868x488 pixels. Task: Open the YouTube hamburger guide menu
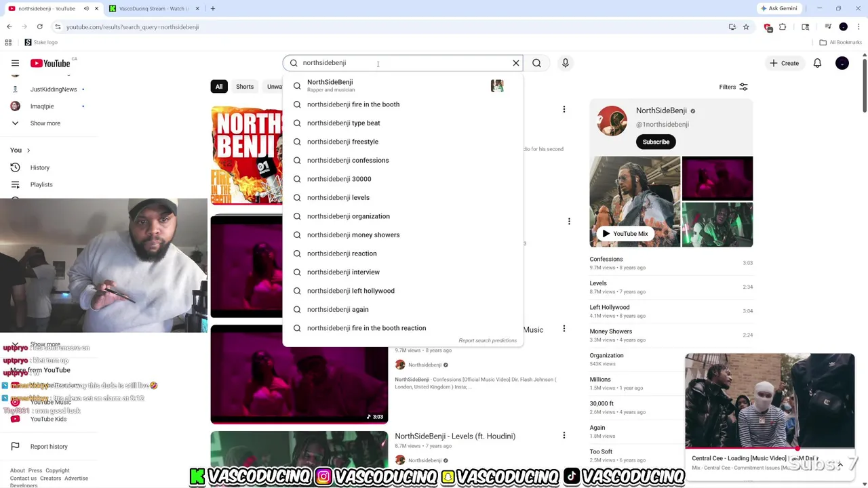pos(15,63)
